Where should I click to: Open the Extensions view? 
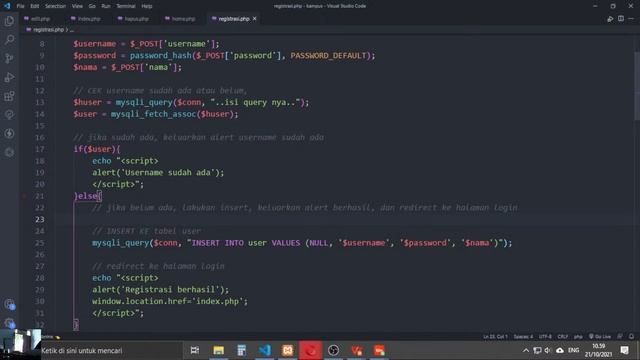click(9, 96)
